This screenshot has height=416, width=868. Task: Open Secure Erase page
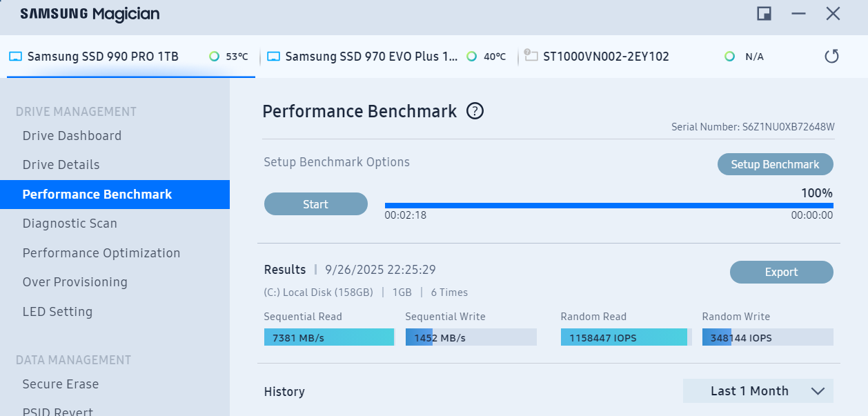(x=60, y=384)
